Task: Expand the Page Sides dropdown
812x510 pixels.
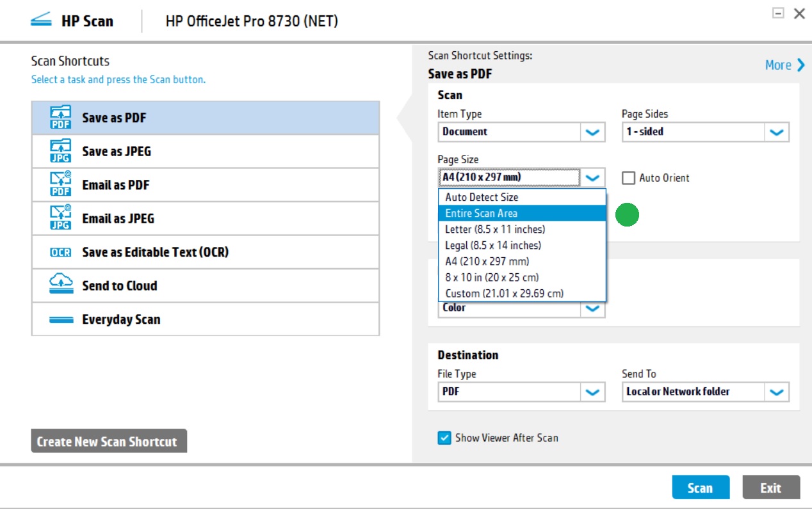Action: click(777, 132)
